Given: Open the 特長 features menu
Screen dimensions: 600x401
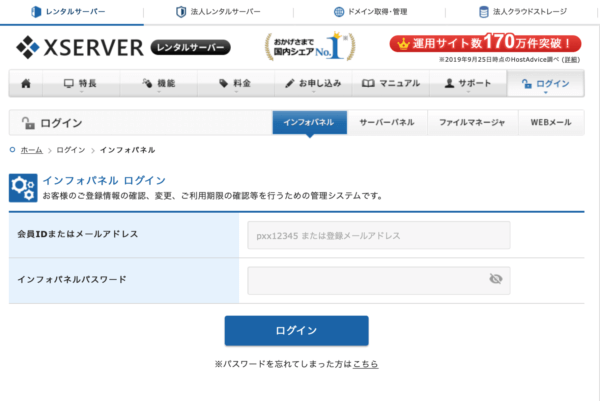Looking at the screenshot, I should pyautogui.click(x=81, y=83).
